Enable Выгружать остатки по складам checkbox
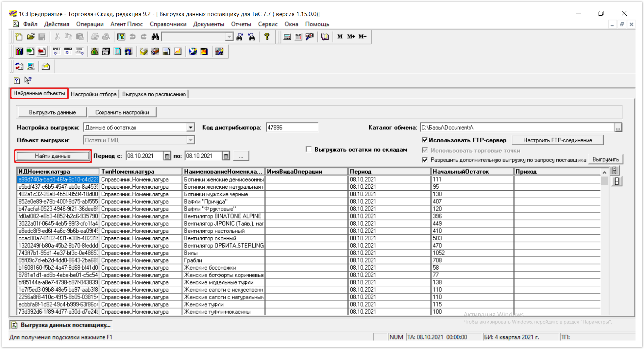 [x=309, y=149]
